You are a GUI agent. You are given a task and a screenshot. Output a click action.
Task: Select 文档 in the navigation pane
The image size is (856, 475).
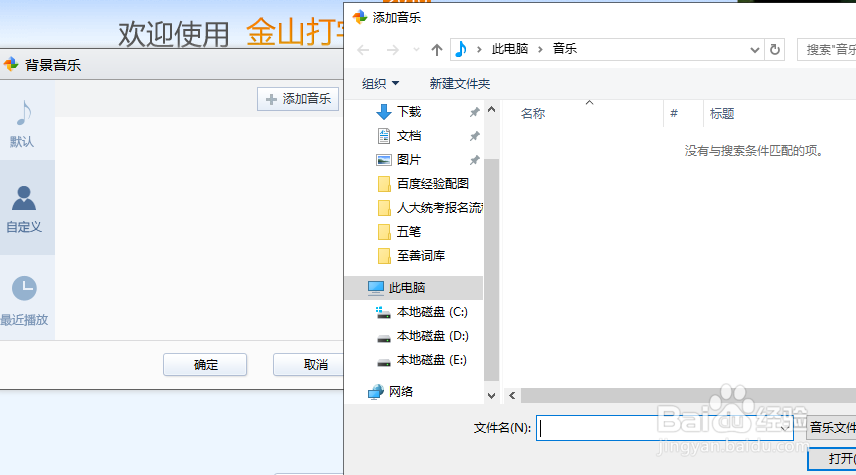pos(409,136)
